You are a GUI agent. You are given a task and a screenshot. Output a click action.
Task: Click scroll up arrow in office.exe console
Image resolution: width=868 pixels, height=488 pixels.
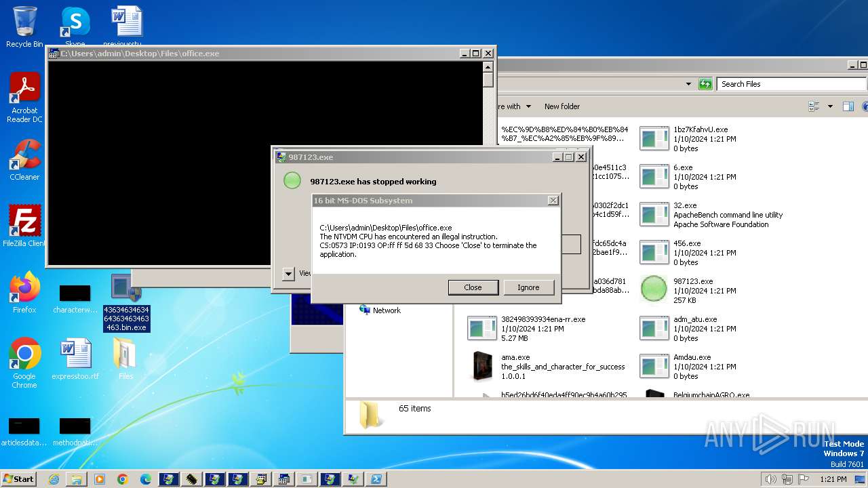pyautogui.click(x=488, y=66)
